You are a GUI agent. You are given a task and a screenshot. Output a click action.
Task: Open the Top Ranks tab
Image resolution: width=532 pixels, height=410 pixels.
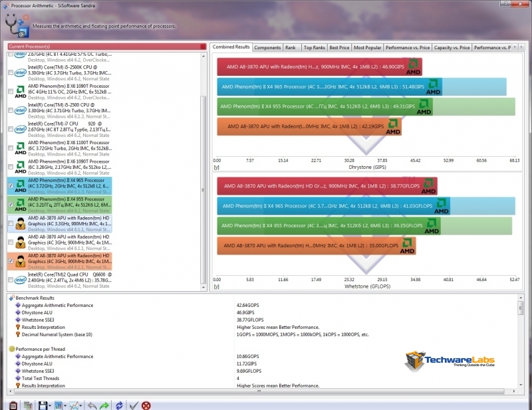tap(315, 47)
